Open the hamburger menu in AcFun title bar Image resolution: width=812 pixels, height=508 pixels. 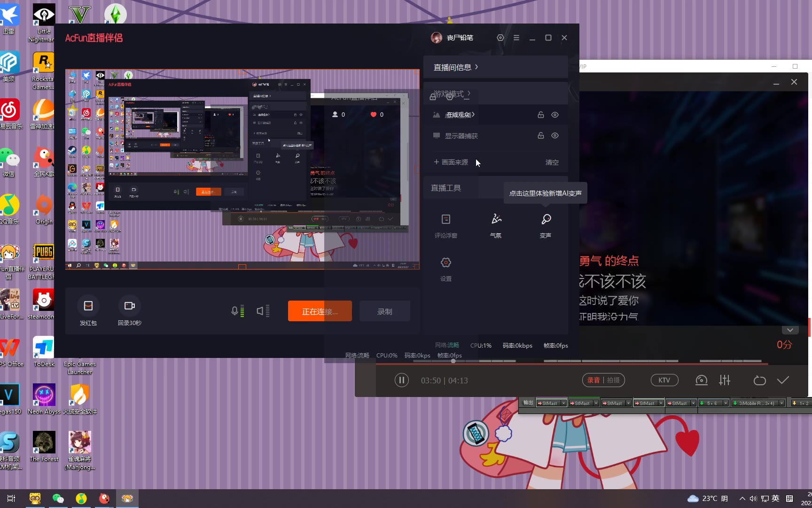point(516,38)
